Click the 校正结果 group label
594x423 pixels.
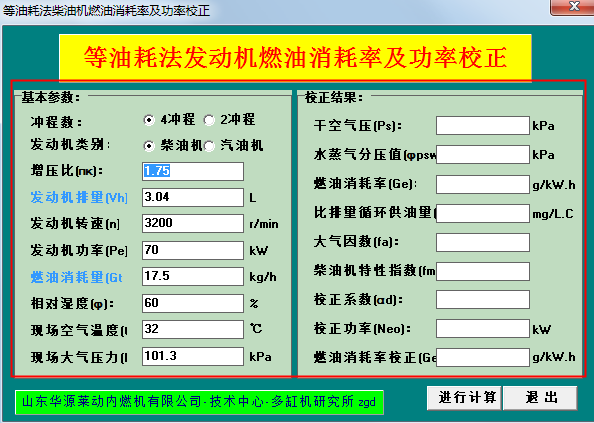[x=334, y=97]
